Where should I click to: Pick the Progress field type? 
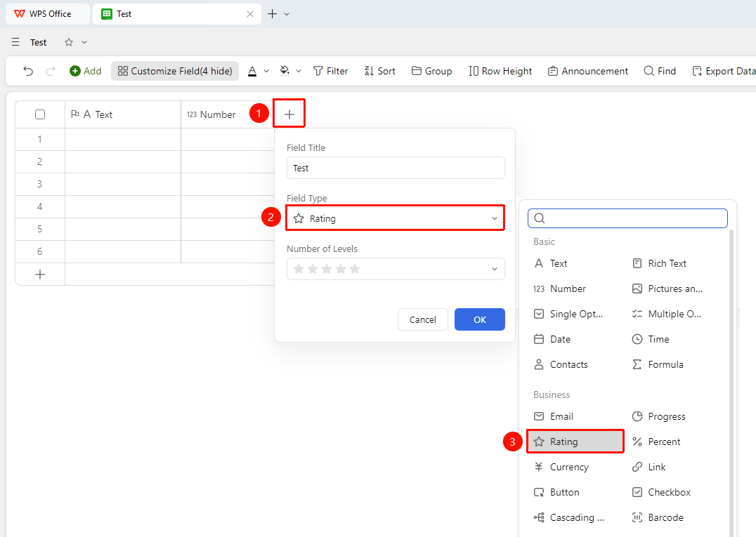coord(658,416)
